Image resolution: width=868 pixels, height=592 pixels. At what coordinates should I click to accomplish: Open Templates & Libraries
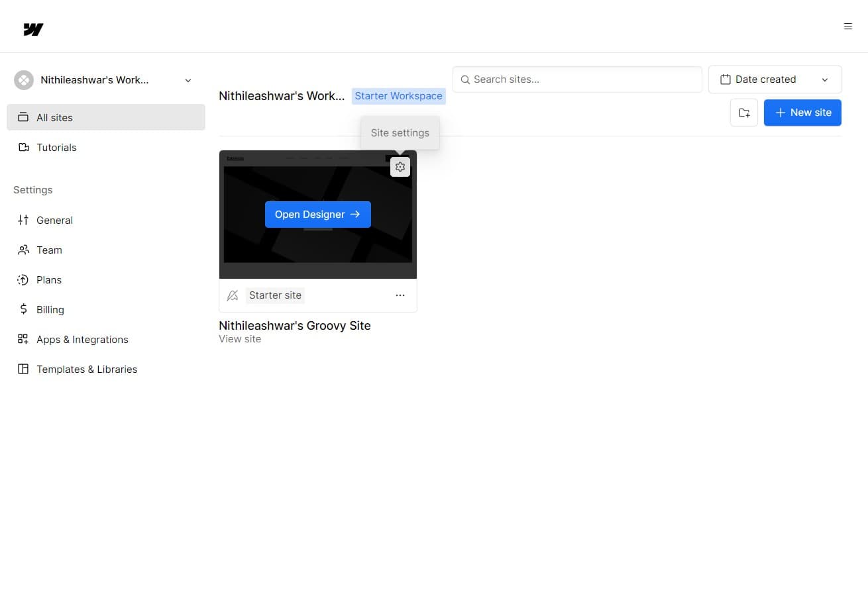87,369
